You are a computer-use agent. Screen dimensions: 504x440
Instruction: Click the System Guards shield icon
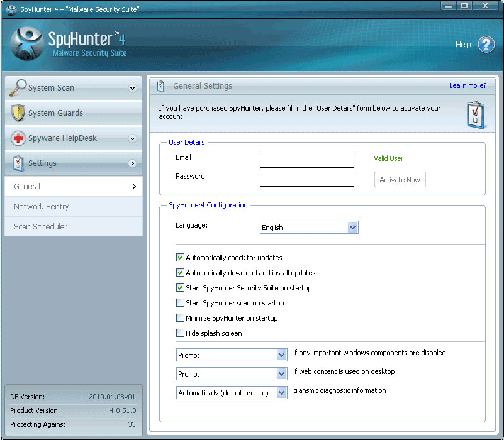pos(18,113)
